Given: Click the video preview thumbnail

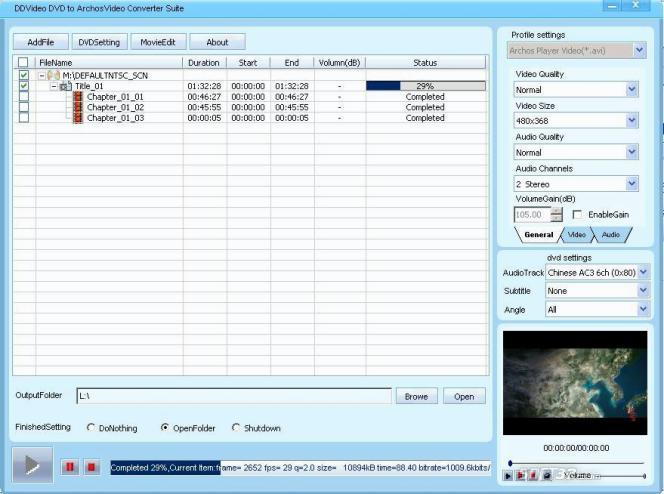Looking at the screenshot, I should [575, 383].
